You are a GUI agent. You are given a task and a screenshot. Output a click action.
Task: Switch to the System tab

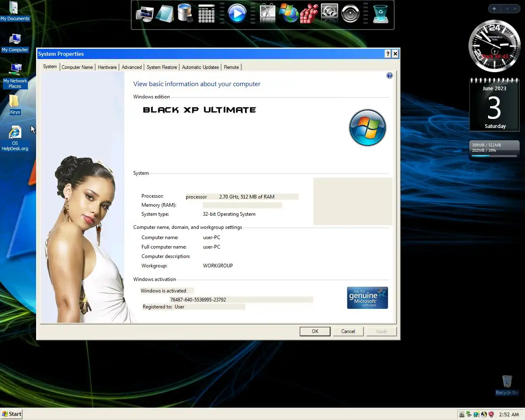coord(50,66)
